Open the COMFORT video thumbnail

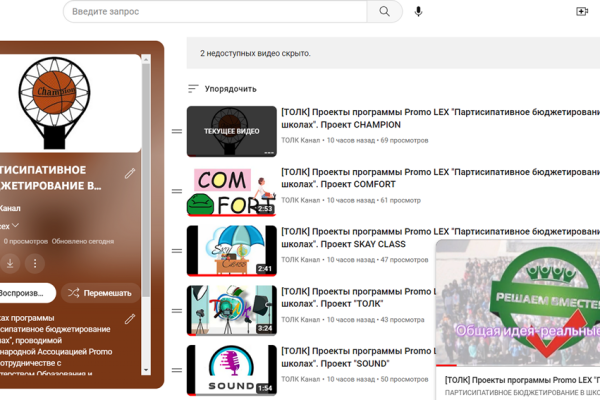click(x=232, y=191)
